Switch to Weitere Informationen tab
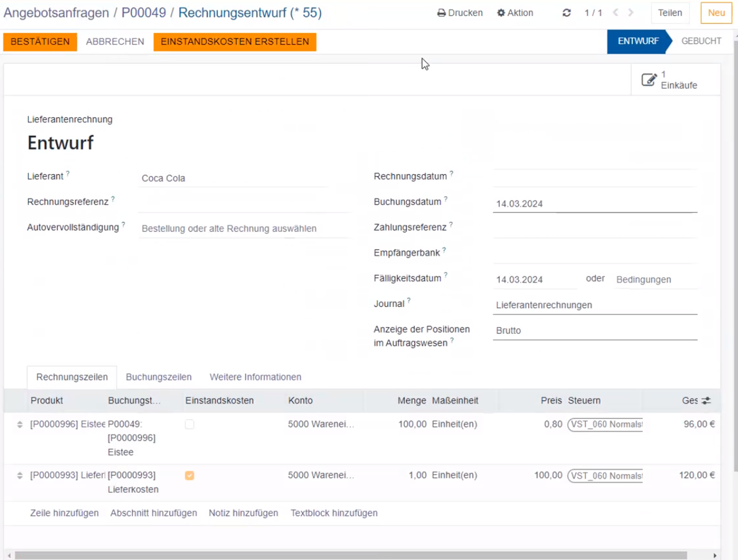 [x=255, y=377]
